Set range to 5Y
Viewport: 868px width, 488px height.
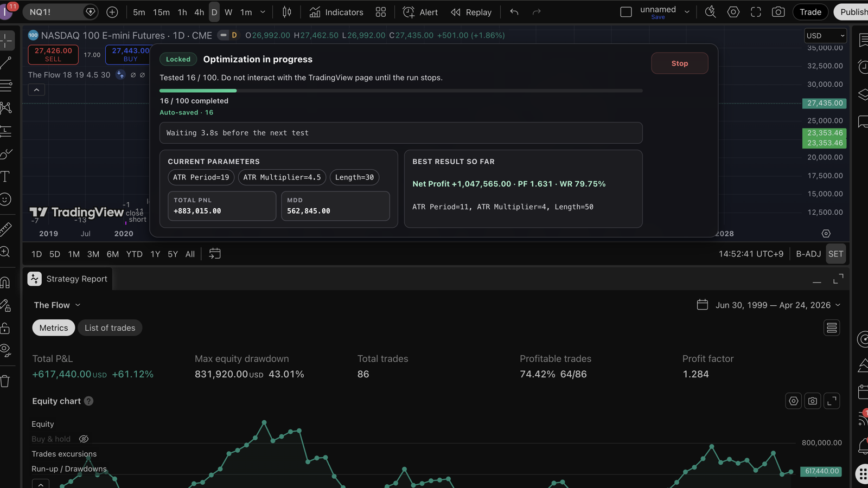point(173,254)
